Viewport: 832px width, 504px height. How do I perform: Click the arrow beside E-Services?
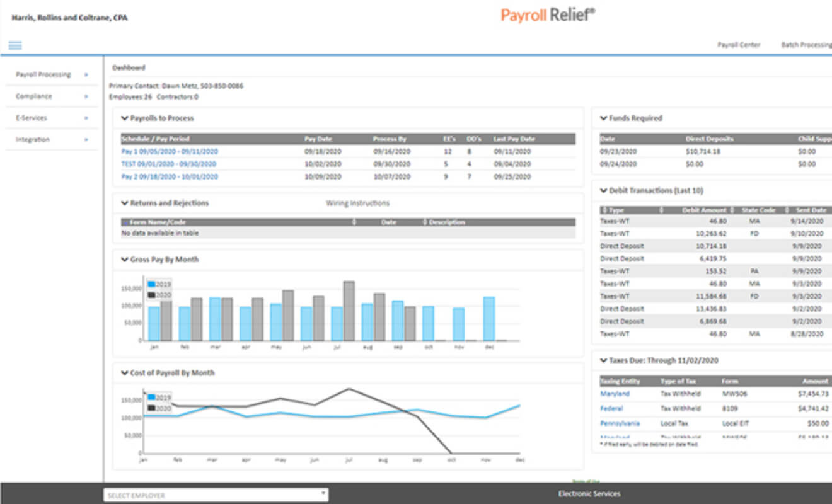coord(86,118)
